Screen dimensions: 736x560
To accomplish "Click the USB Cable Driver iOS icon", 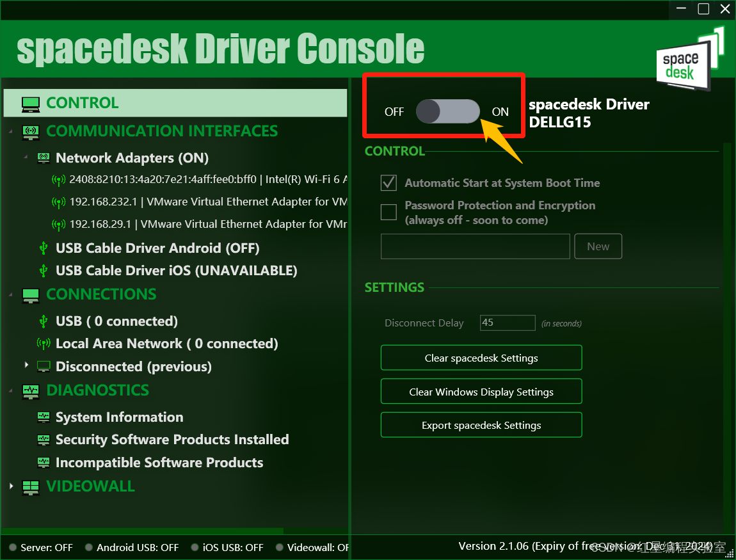I will click(x=44, y=270).
